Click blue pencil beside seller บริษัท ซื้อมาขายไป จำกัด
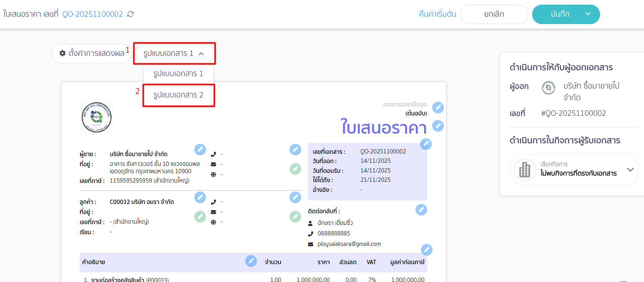Screen dimensions: 644x282 (x=200, y=150)
